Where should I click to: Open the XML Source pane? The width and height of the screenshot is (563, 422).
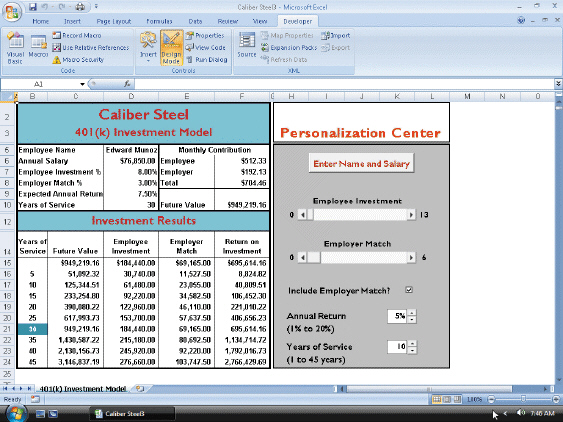click(247, 45)
